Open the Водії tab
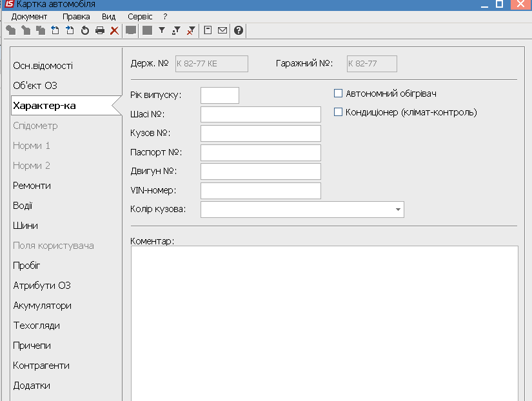This screenshot has width=532, height=401. (x=66, y=206)
